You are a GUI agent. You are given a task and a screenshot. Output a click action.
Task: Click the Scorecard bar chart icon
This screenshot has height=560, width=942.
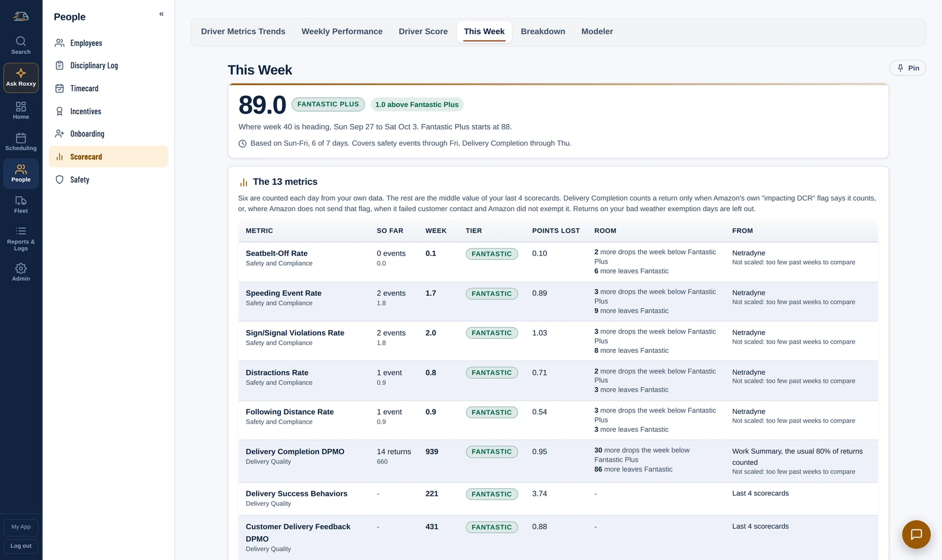(x=59, y=156)
